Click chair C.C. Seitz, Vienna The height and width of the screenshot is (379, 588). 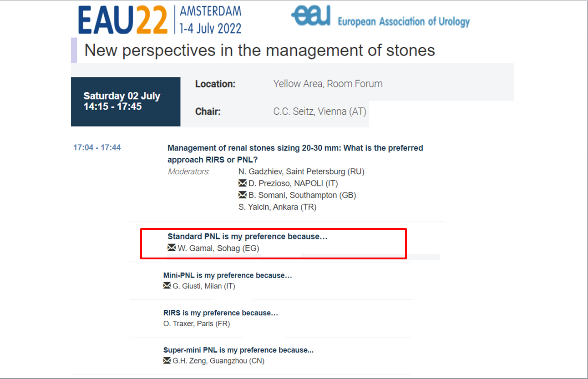[319, 111]
